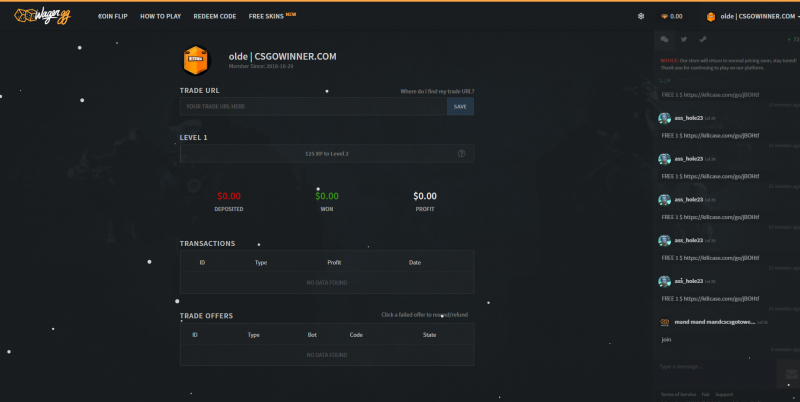Click the XP level help question icon
The height and width of the screenshot is (402, 800).
point(461,154)
